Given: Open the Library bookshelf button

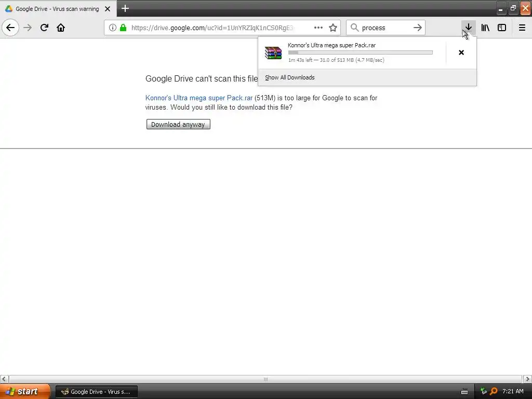Looking at the screenshot, I should pos(485,28).
